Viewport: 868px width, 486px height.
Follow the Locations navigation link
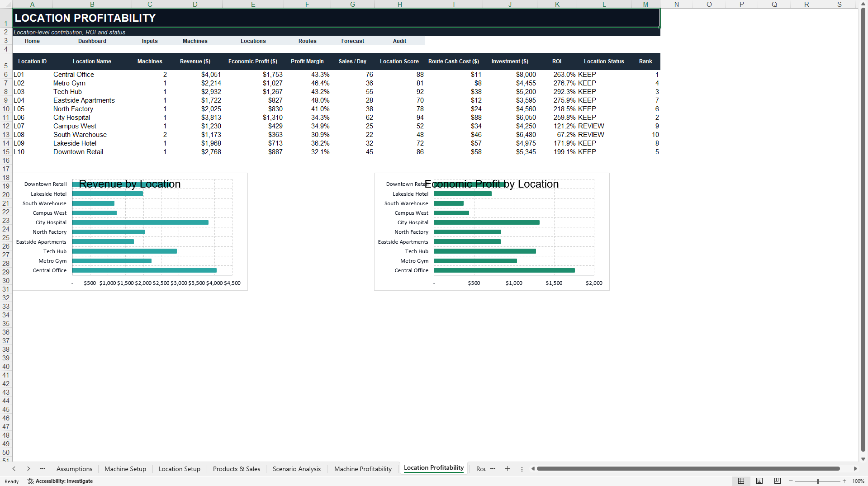(253, 41)
